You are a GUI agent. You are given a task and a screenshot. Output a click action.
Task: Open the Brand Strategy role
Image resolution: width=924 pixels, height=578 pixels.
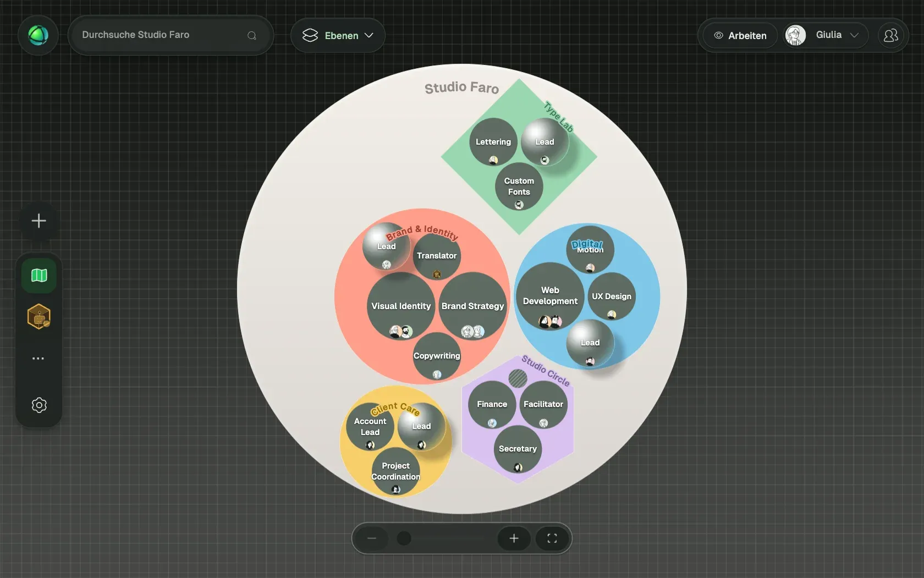[x=472, y=306]
